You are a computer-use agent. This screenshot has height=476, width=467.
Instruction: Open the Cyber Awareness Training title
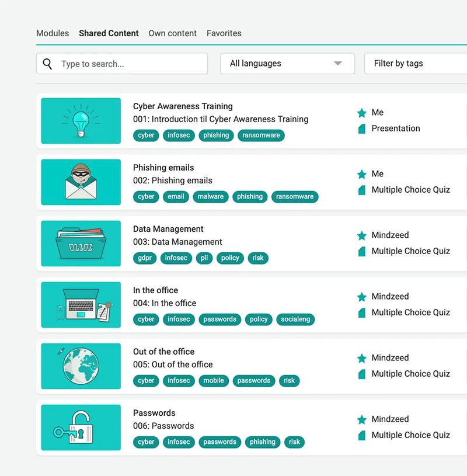point(183,106)
